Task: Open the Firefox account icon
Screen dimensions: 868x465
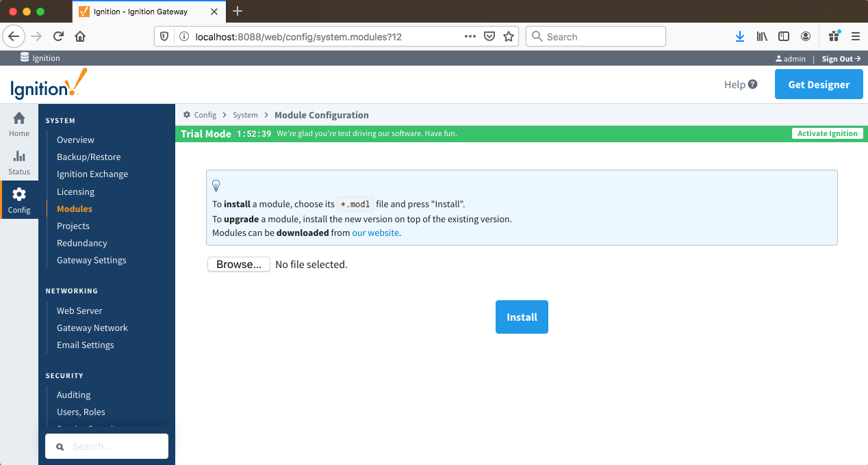Action: pyautogui.click(x=806, y=37)
